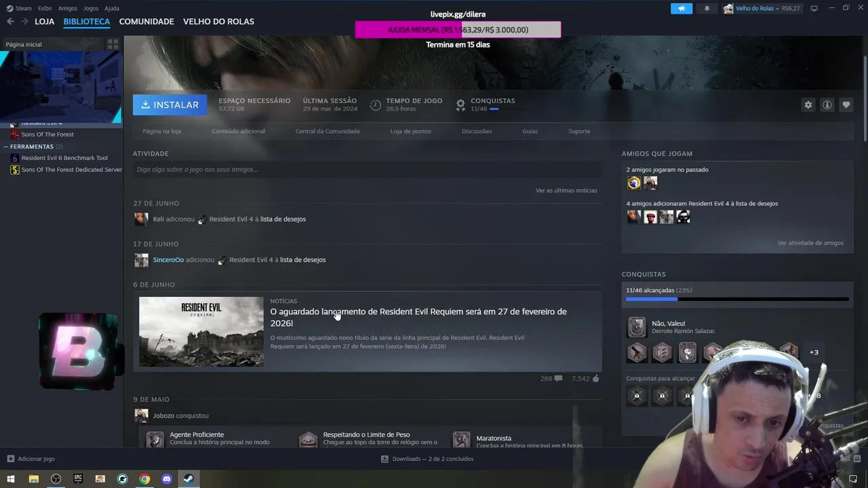Open the Exibir menu

point(45,8)
